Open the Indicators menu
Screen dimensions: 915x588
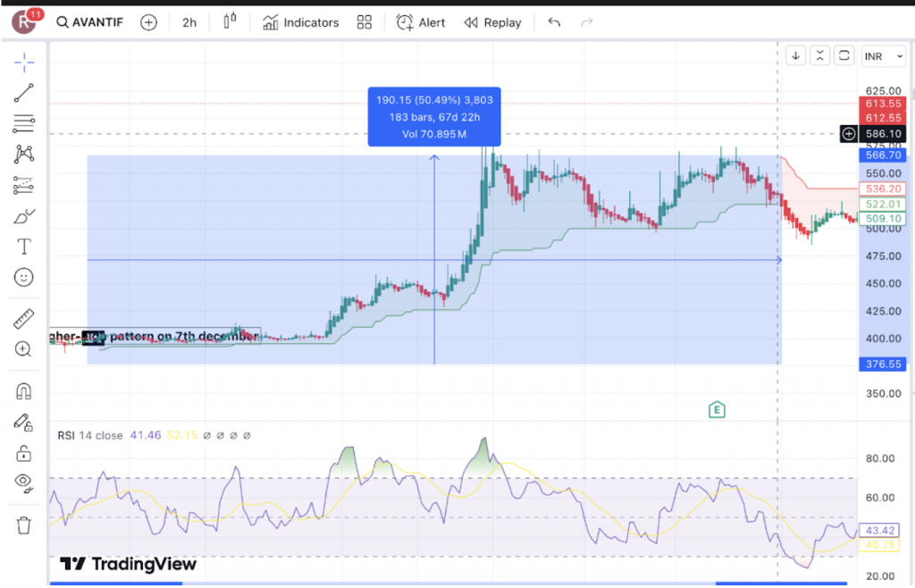(300, 22)
